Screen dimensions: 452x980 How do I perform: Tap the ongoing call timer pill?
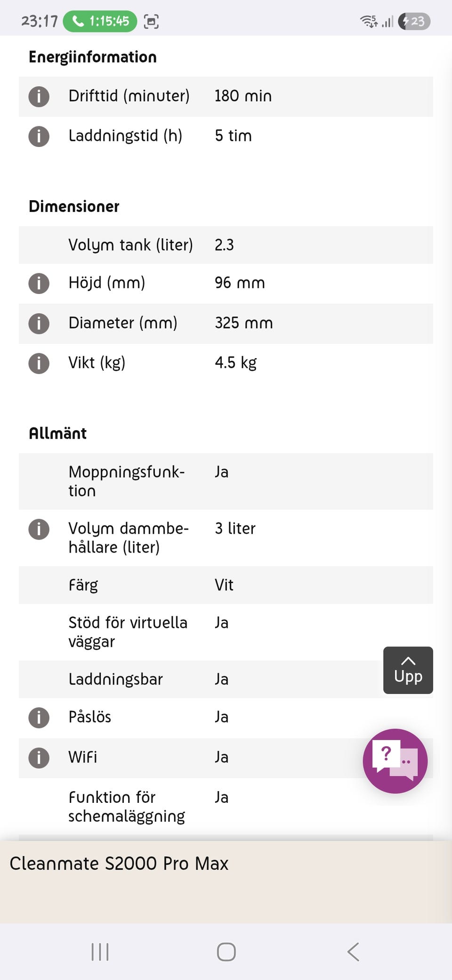click(100, 21)
